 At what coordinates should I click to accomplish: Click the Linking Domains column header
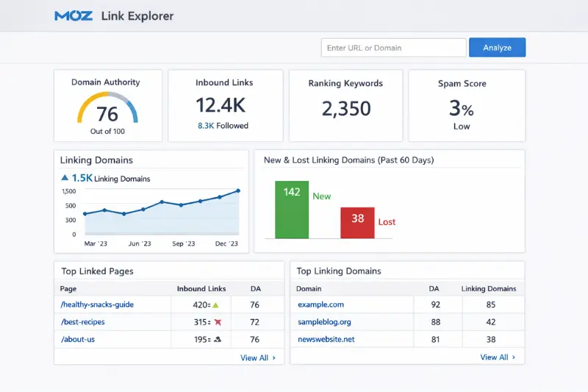pos(489,288)
